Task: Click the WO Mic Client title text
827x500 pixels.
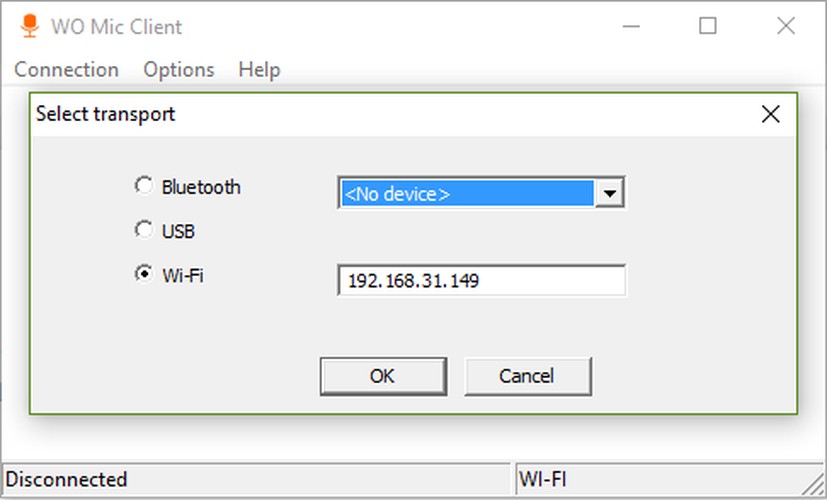Action: [117, 26]
